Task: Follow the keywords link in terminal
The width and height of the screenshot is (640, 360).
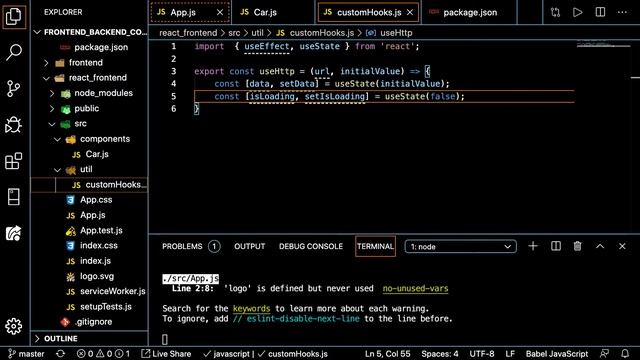Action: [251, 308]
